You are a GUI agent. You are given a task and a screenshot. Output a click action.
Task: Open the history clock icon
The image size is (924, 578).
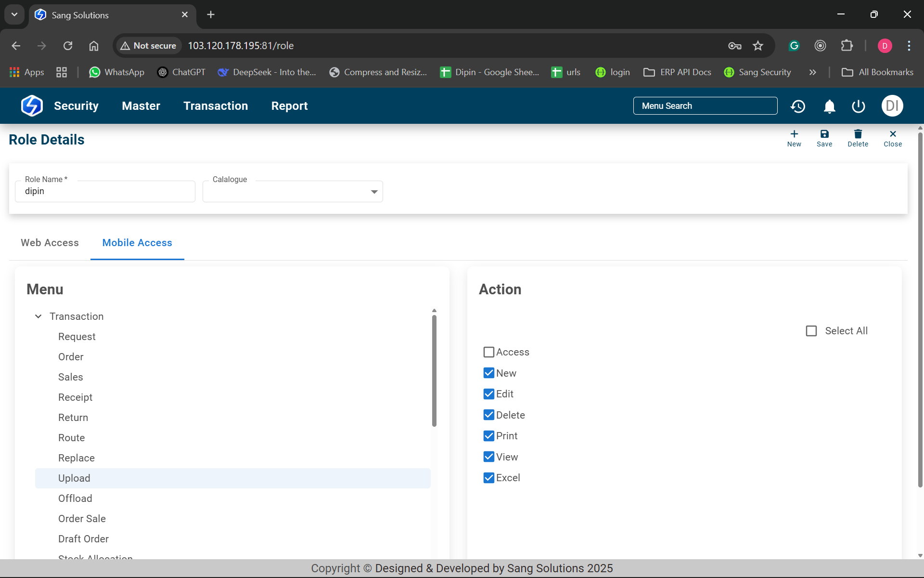[x=798, y=106]
